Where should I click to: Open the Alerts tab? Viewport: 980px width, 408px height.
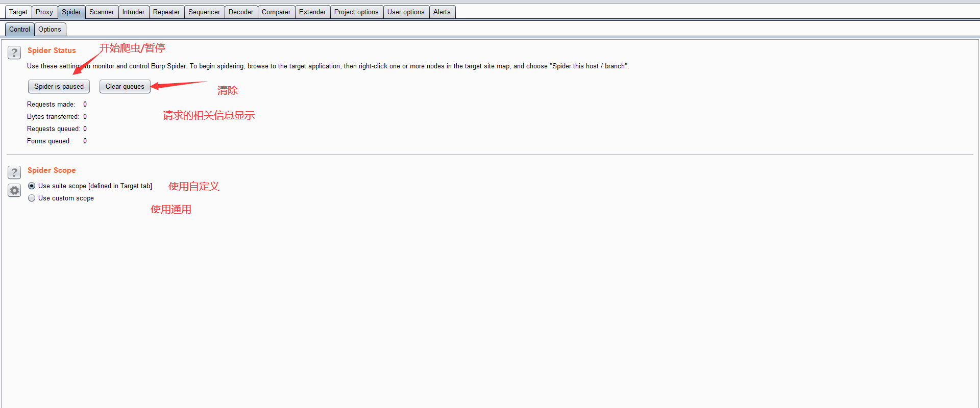442,12
